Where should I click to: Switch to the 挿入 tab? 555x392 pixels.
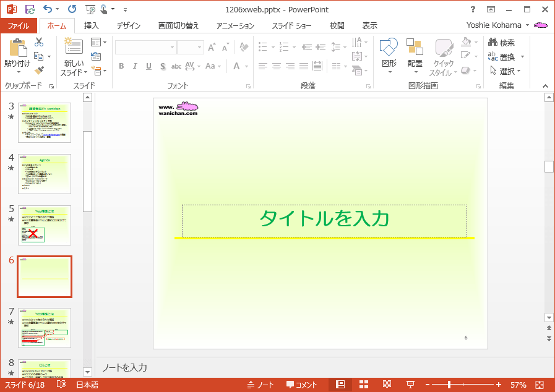click(x=91, y=26)
